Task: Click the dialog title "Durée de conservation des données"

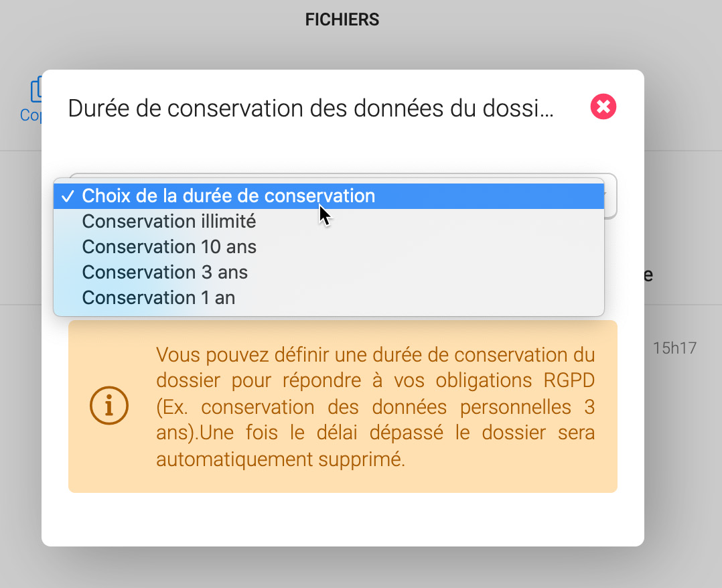Action: point(311,108)
